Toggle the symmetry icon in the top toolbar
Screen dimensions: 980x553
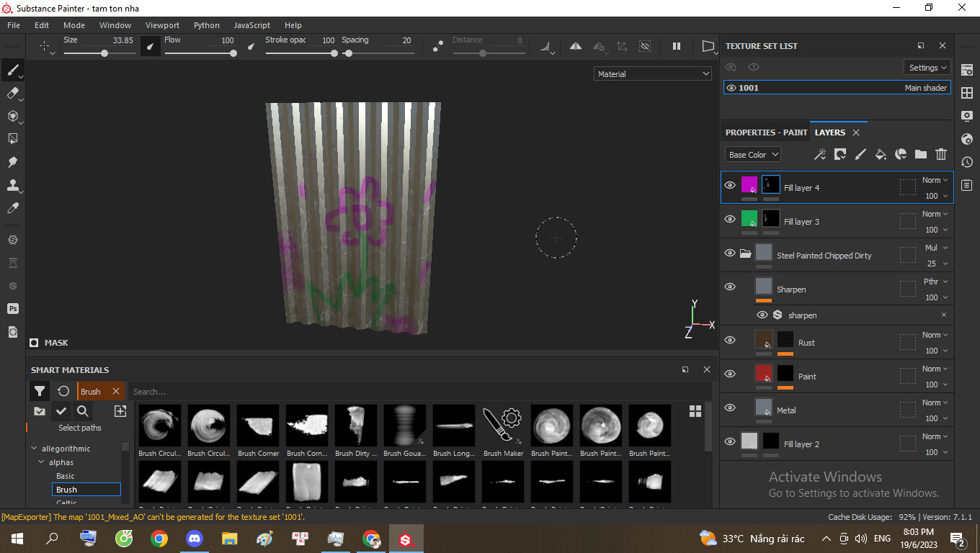(576, 46)
